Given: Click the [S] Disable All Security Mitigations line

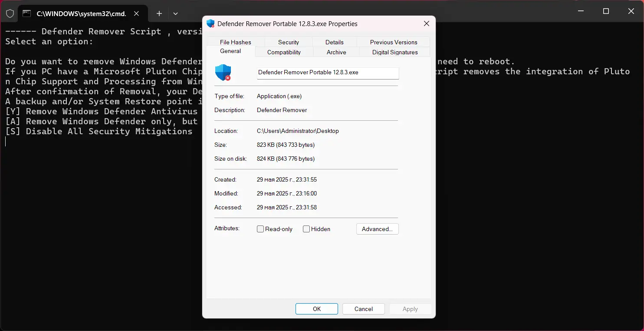Looking at the screenshot, I should 99,132.
